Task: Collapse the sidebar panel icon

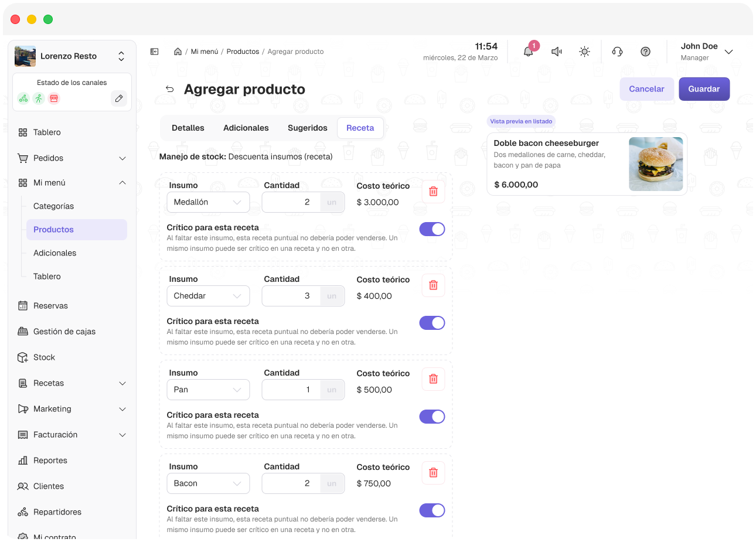Action: coord(155,52)
